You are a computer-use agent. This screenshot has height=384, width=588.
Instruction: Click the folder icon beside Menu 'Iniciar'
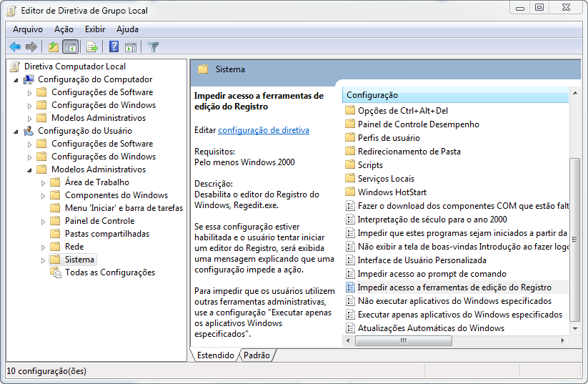(x=55, y=208)
